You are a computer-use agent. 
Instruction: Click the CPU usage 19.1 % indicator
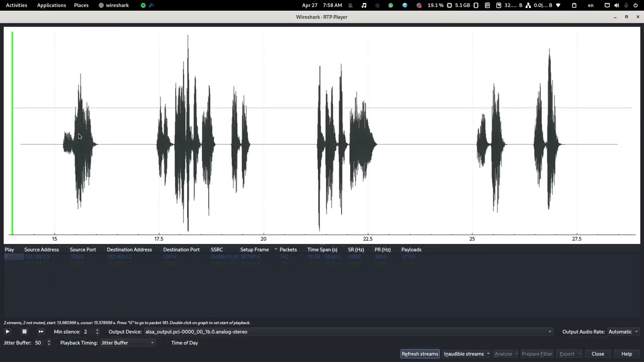click(439, 5)
